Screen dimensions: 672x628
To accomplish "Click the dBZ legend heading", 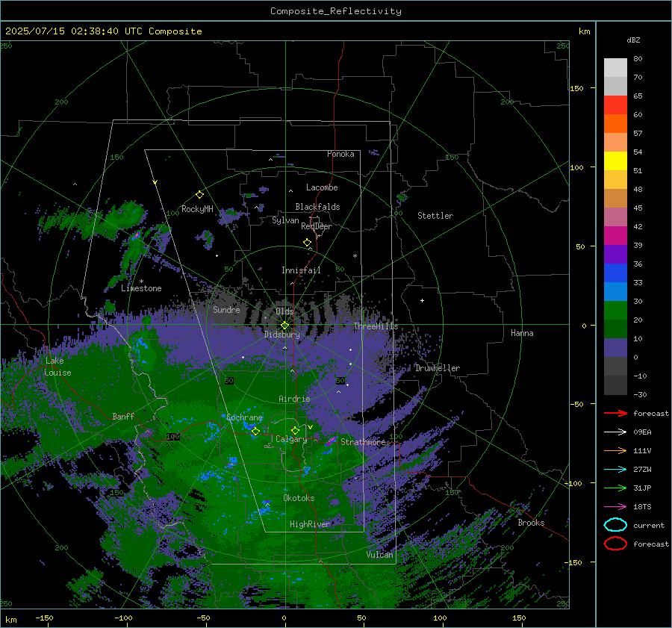I will click(x=633, y=40).
